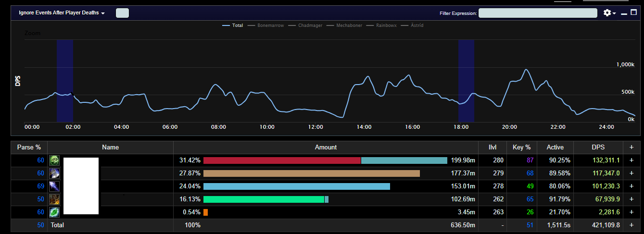Click into the Filter Expression input field
Viewport: 644px width, 234px height.
(x=538, y=13)
